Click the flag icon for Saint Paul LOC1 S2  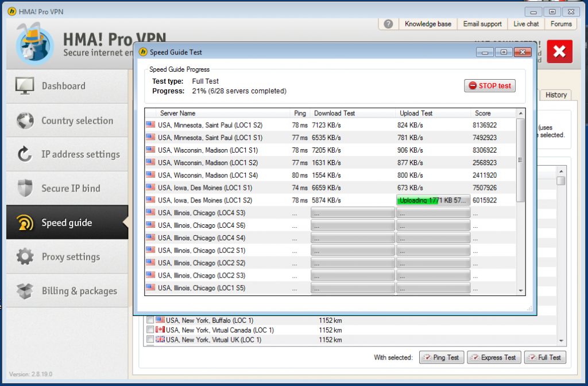click(150, 124)
